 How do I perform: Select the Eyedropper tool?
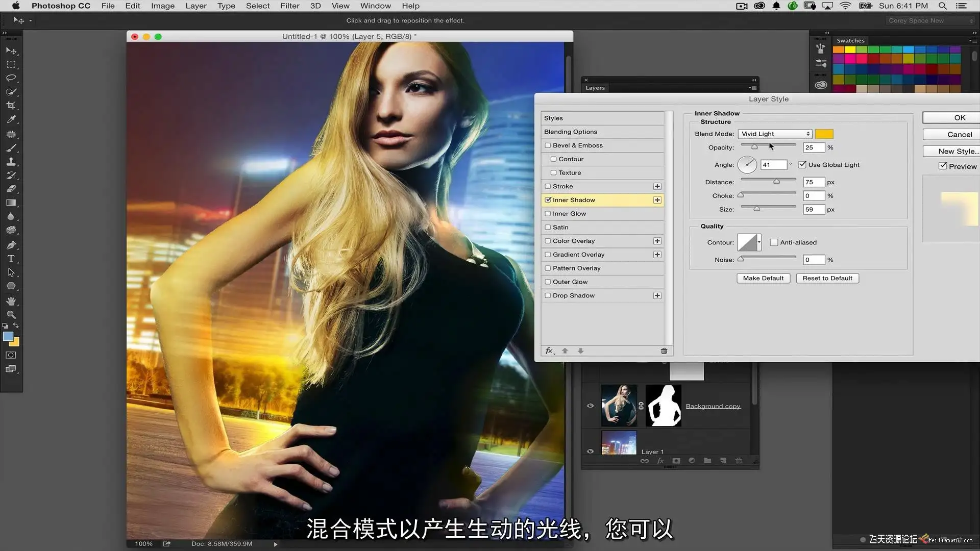pos(11,119)
